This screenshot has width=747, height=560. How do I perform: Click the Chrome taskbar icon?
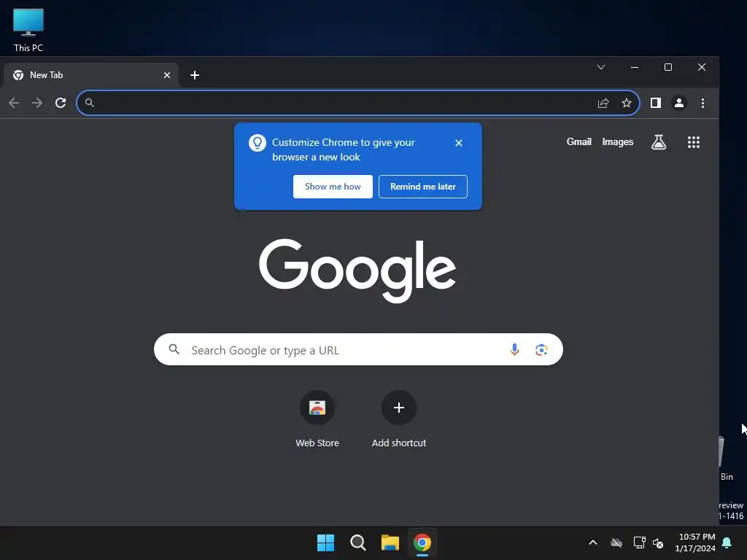(422, 542)
